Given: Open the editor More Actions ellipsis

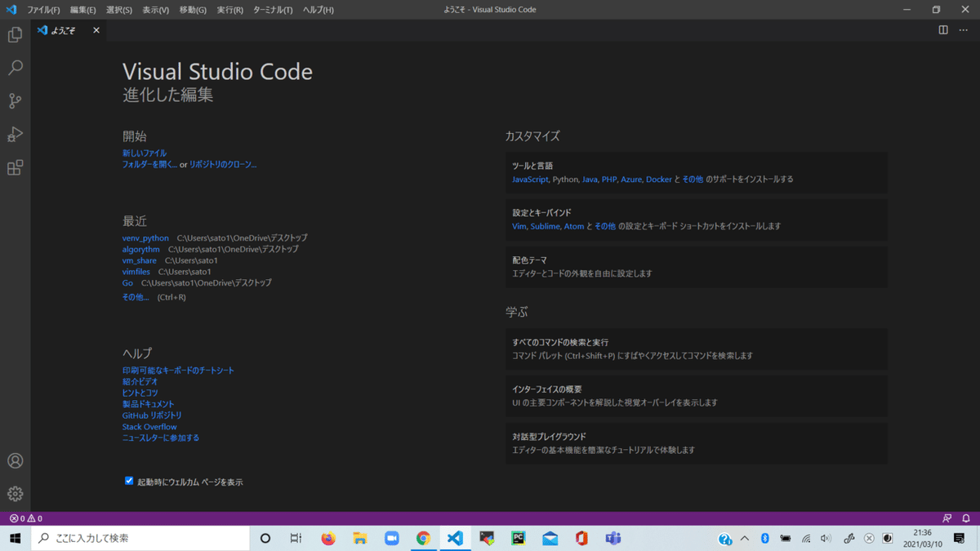Looking at the screenshot, I should point(964,30).
